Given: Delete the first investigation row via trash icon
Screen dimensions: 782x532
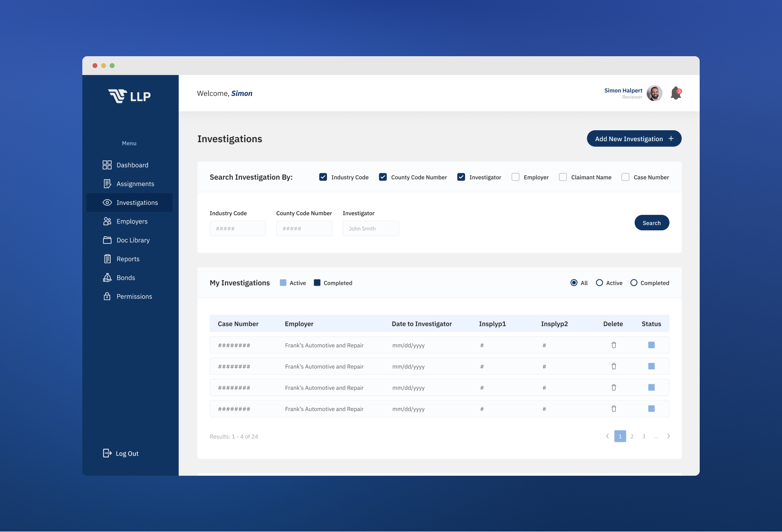Looking at the screenshot, I should [x=614, y=345].
